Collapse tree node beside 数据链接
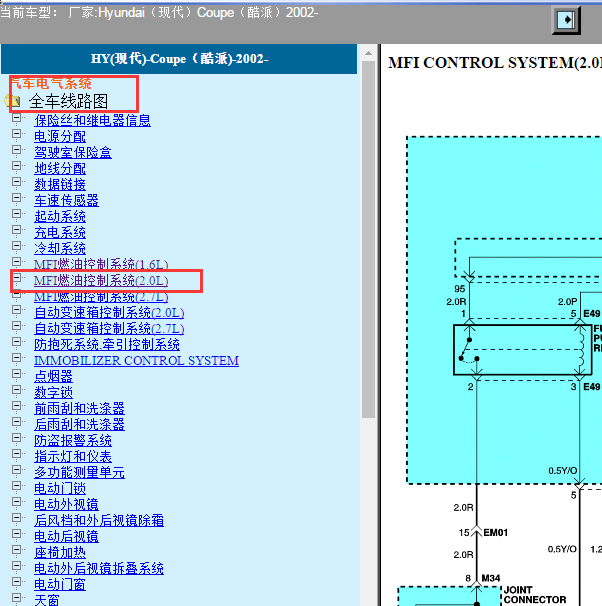602x606 pixels. [16, 182]
